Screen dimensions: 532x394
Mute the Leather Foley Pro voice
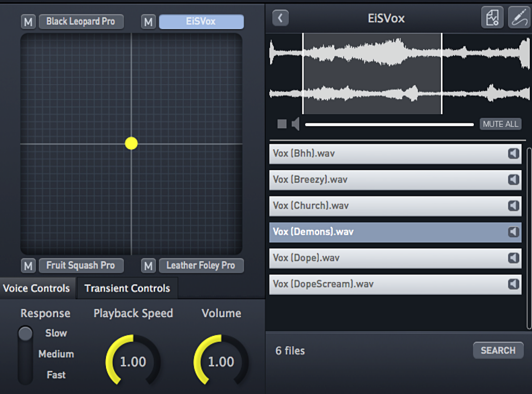(x=148, y=266)
